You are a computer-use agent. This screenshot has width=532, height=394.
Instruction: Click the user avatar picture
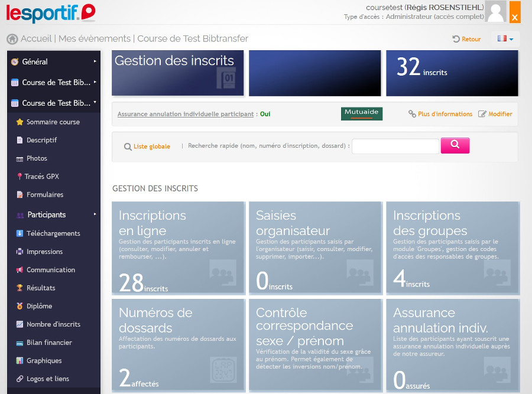point(496,12)
